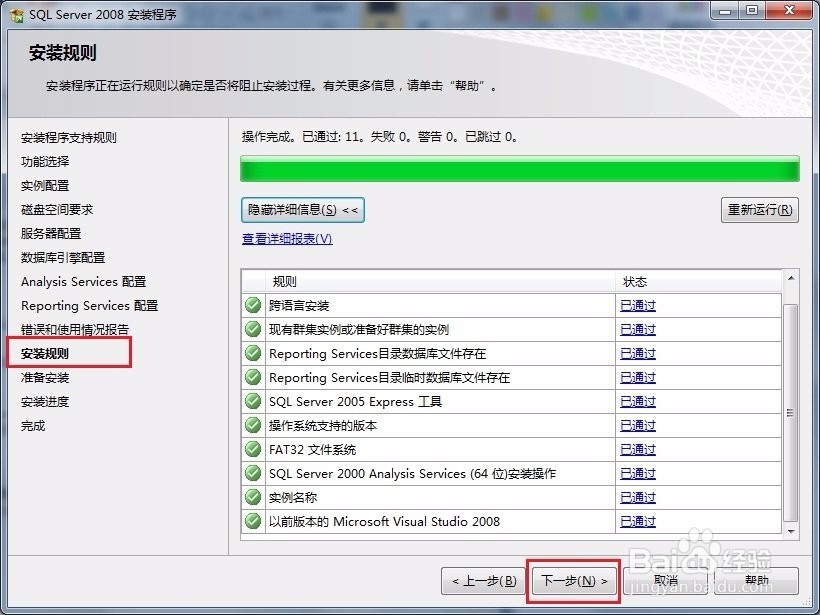Click the green check icon beside 跨语言安装

[x=252, y=305]
